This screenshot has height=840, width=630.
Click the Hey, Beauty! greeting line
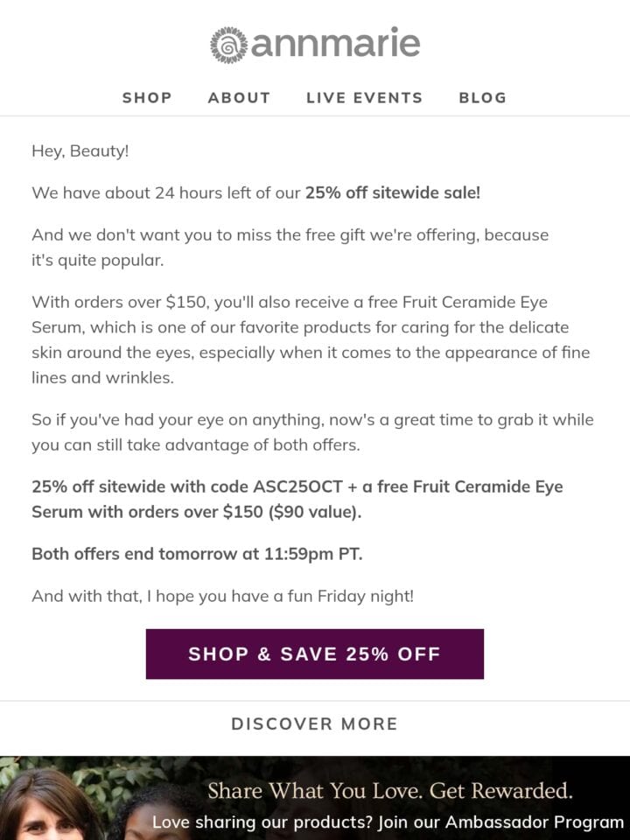[80, 151]
